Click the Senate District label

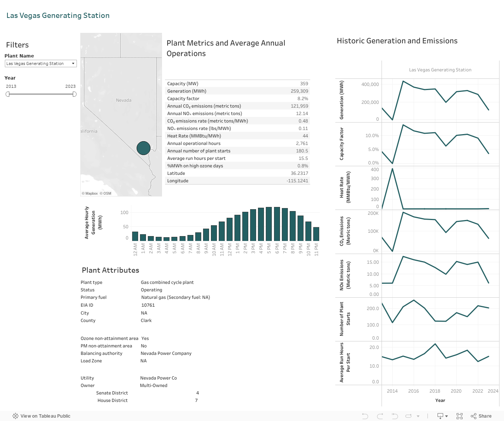[112, 393]
